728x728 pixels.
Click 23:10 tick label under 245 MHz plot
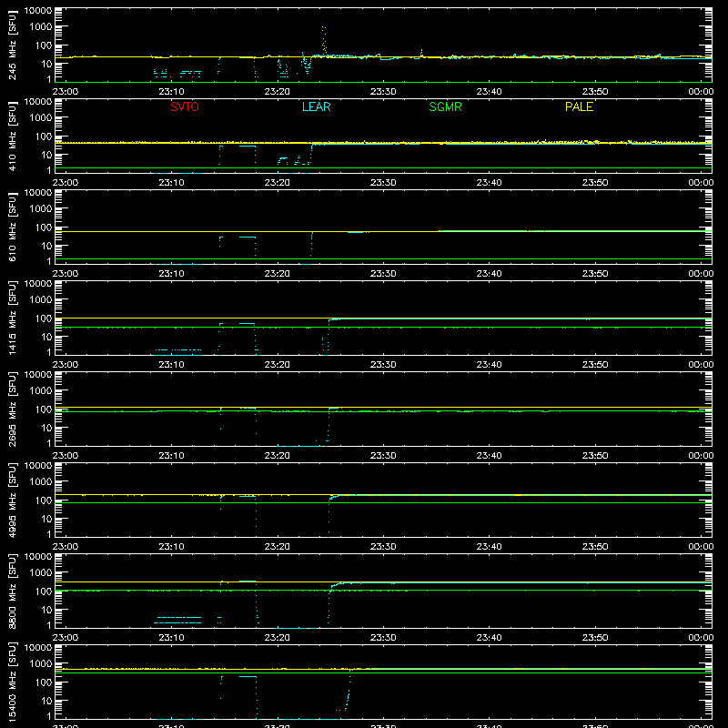point(171,92)
